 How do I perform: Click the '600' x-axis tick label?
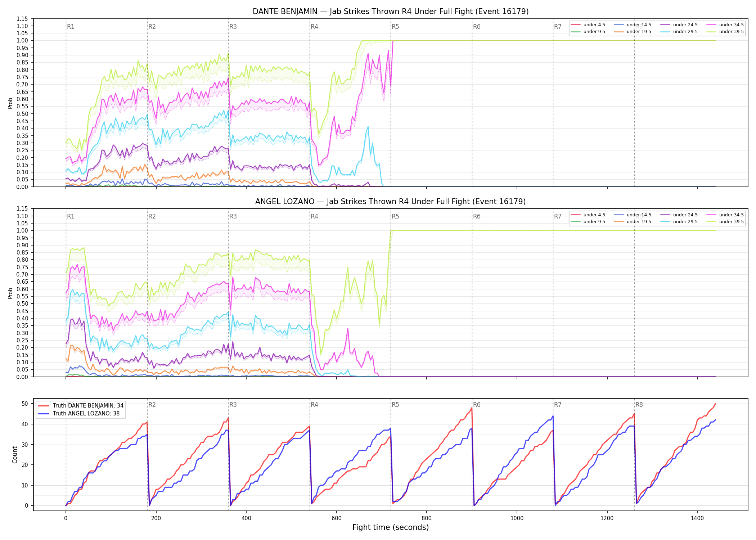point(337,518)
